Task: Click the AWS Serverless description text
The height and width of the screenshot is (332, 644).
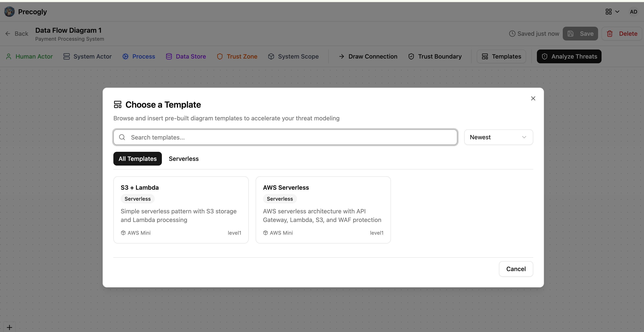Action: pyautogui.click(x=322, y=216)
